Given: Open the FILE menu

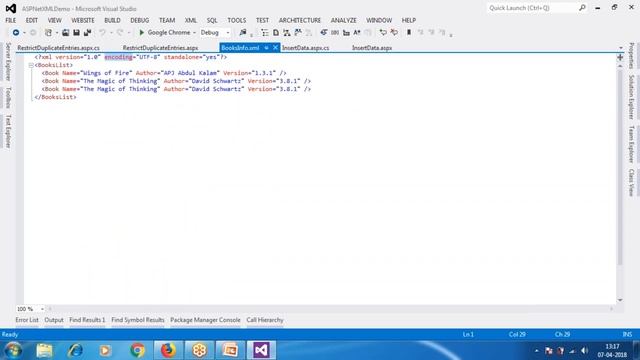Looking at the screenshot, I should (x=11, y=20).
